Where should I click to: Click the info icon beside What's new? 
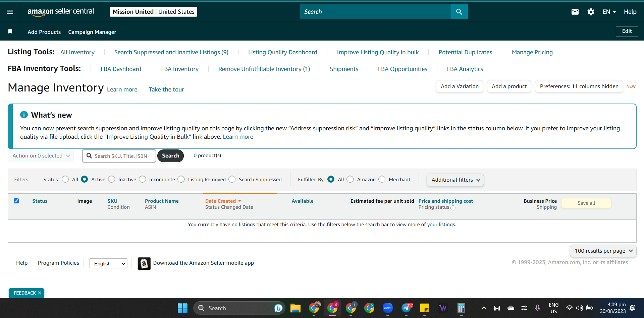24,115
